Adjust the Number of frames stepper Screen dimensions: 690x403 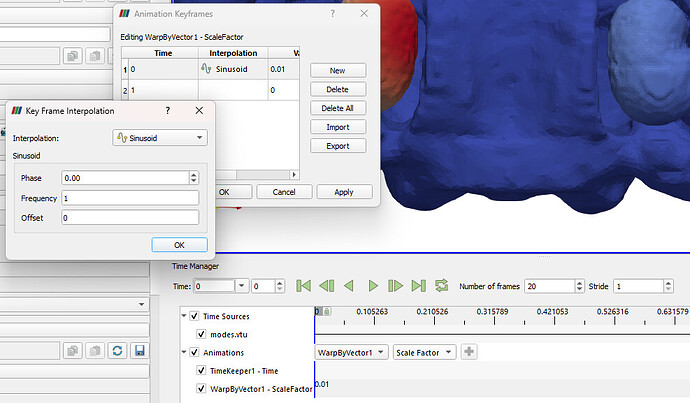(580, 286)
